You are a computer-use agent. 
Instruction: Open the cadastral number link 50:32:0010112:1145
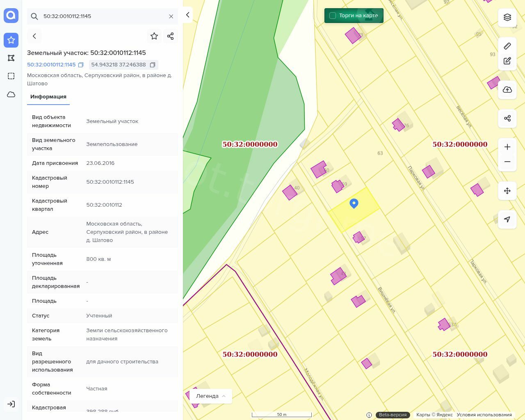tap(51, 65)
